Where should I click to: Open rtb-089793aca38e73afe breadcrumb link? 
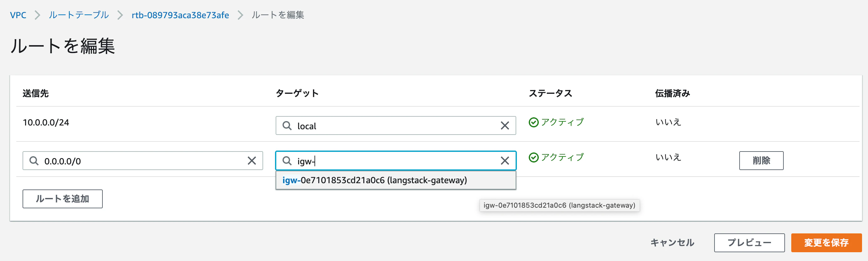click(x=180, y=15)
